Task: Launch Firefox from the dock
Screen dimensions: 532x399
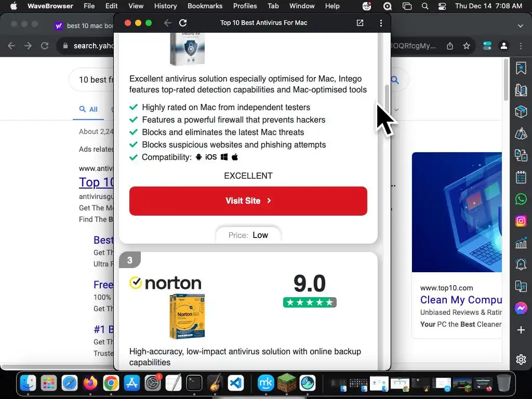Action: point(90,383)
